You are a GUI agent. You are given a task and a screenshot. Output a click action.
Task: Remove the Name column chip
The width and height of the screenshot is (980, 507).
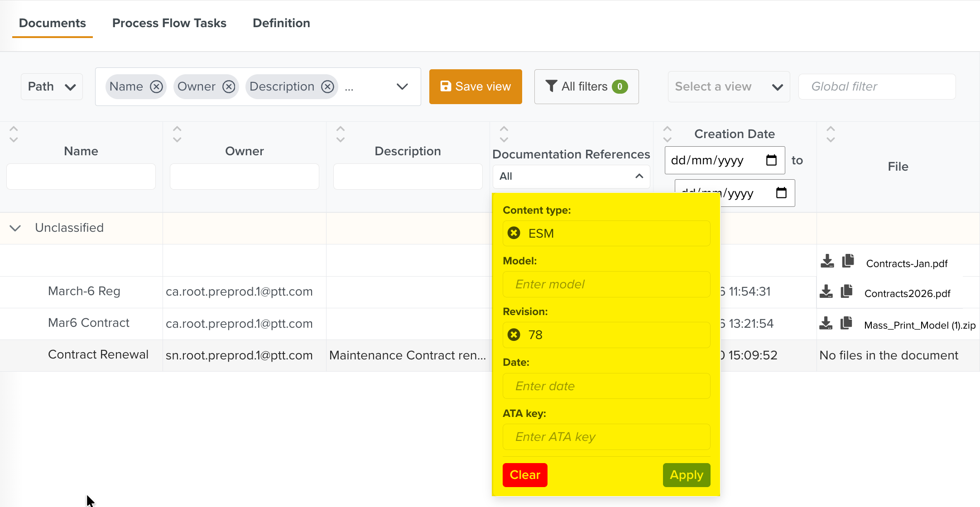(x=156, y=86)
